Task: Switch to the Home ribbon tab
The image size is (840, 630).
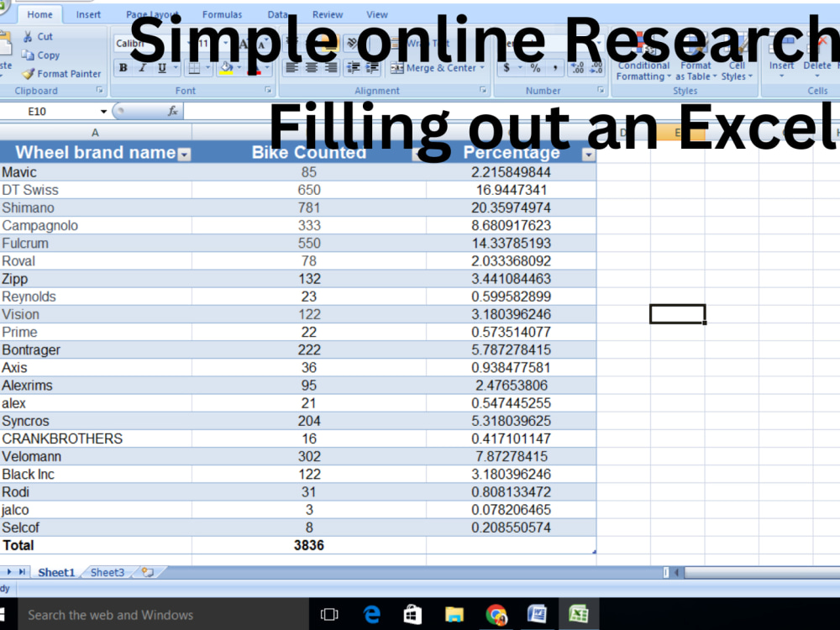Action: click(x=39, y=14)
